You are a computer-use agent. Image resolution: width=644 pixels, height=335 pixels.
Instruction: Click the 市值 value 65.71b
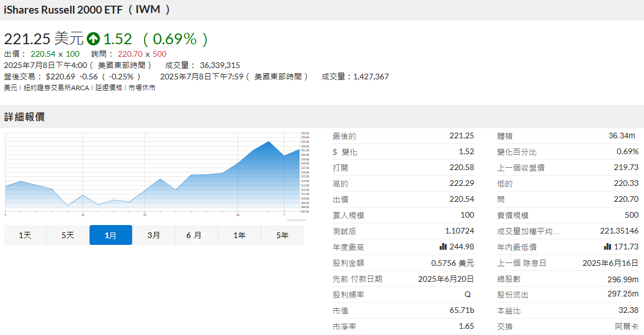pyautogui.click(x=461, y=310)
